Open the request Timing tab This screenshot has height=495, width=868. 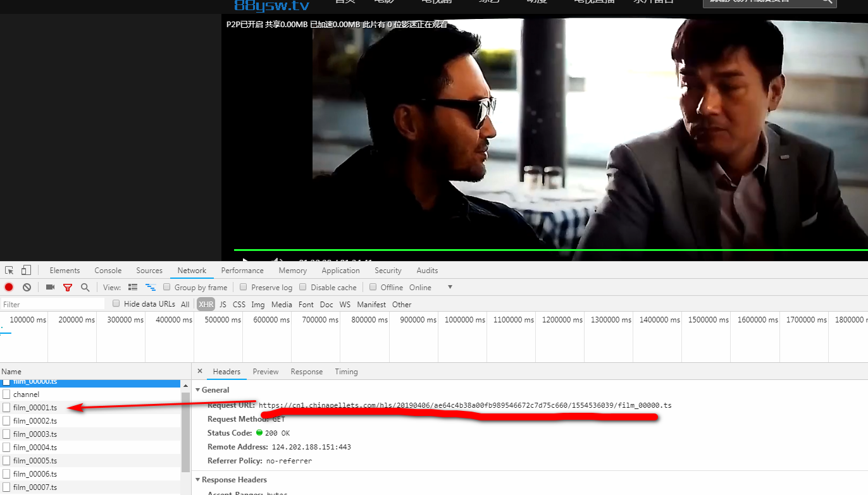[346, 372]
